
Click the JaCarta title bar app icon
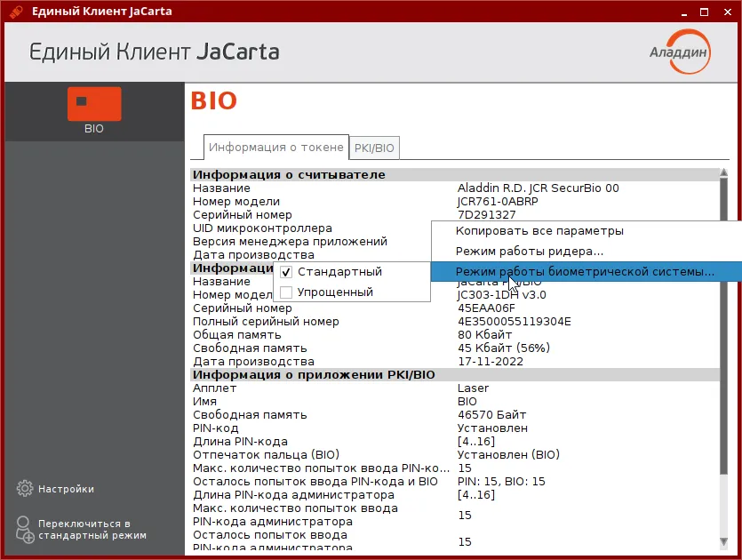[x=16, y=12]
